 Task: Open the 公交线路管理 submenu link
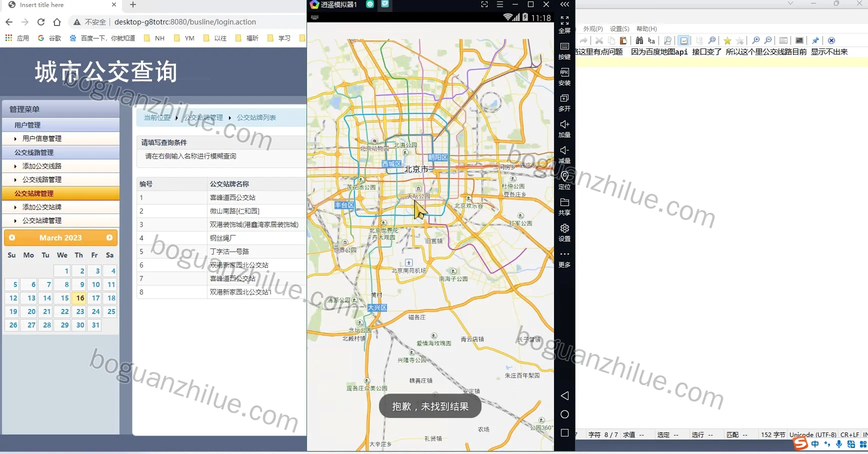[42, 179]
